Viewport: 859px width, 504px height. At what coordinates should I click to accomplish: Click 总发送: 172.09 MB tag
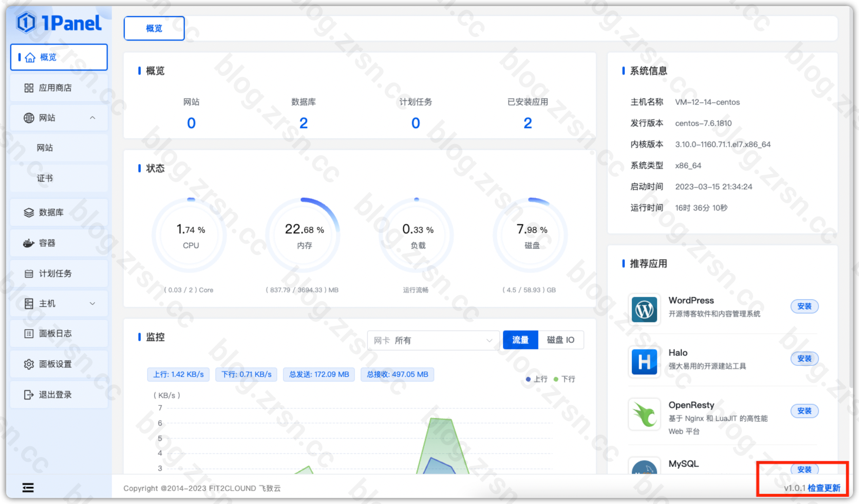319,375
